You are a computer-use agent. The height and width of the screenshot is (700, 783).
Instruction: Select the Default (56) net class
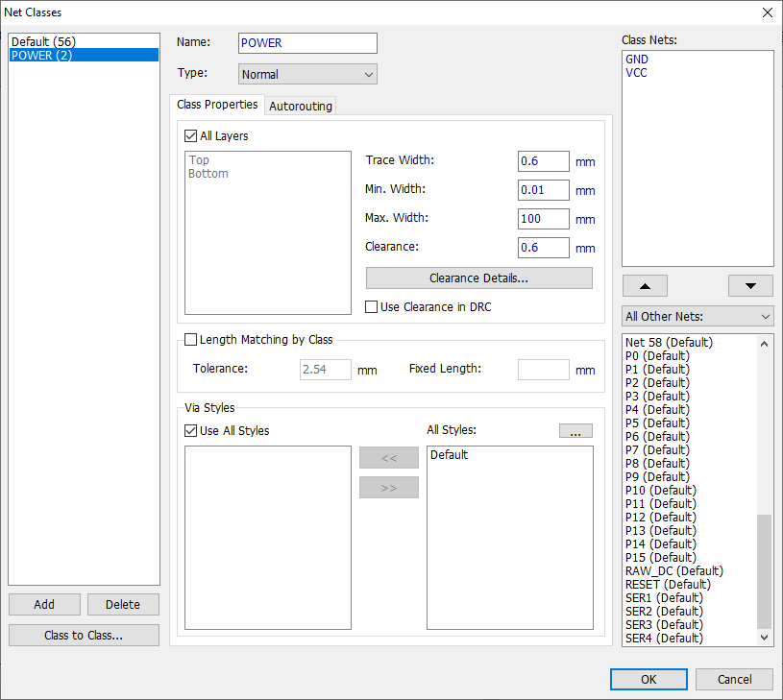84,41
